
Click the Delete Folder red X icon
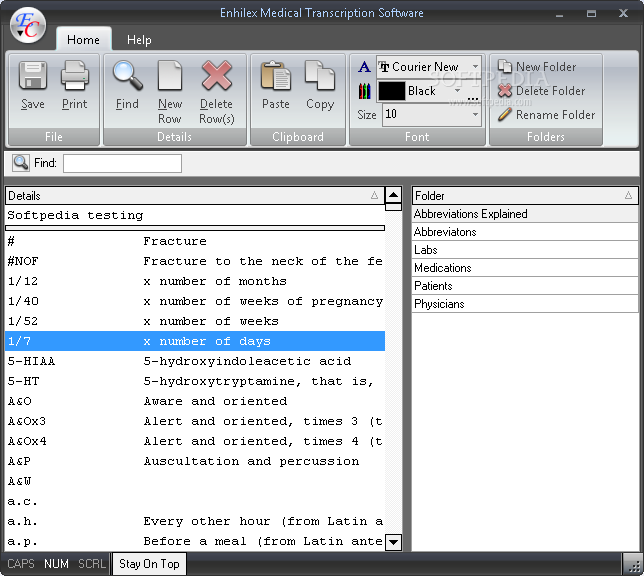pos(505,90)
